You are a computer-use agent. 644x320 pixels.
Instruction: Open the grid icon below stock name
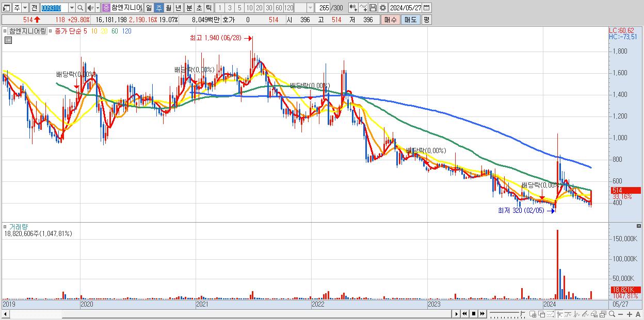(x=8, y=40)
